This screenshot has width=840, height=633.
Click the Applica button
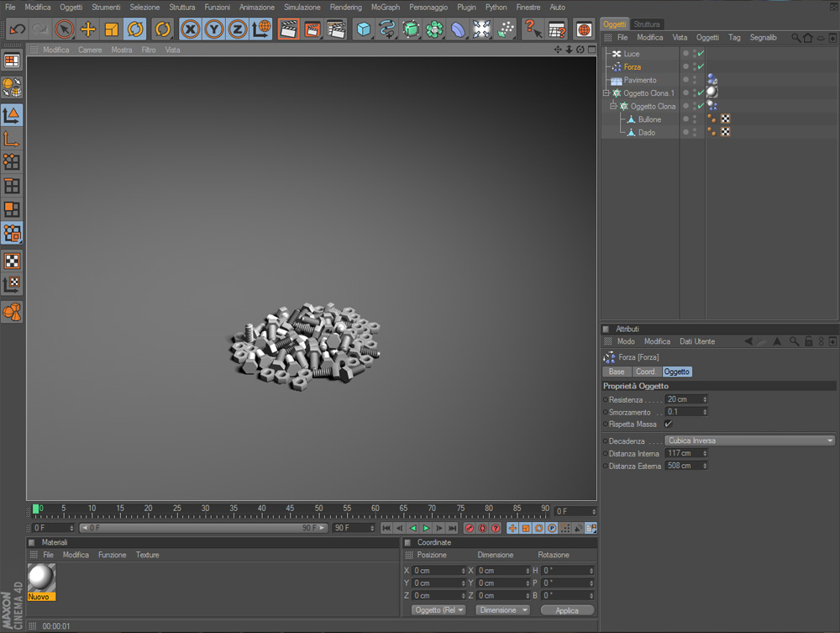(567, 610)
